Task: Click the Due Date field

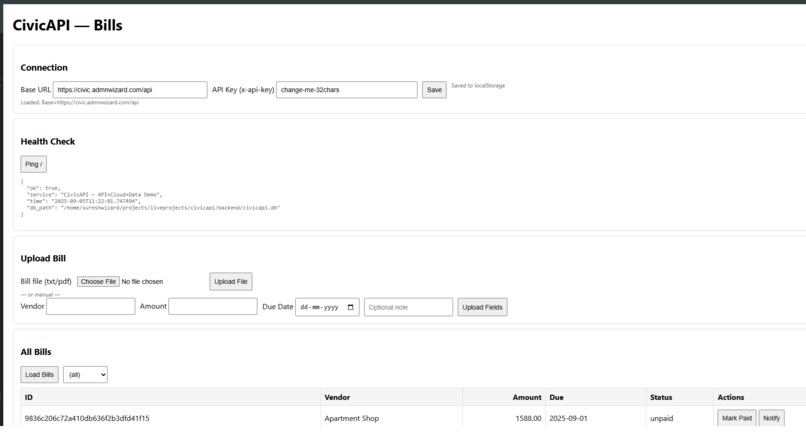Action: 327,307
